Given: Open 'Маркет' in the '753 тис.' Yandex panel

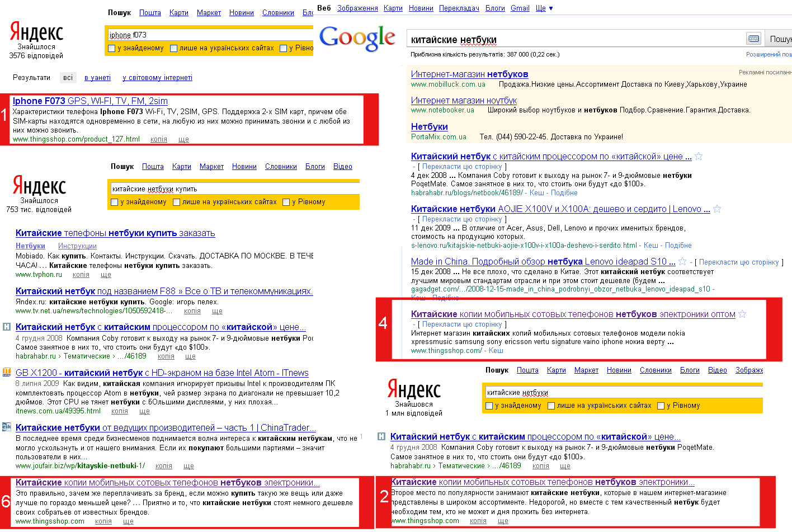Looking at the screenshot, I should pos(211,167).
